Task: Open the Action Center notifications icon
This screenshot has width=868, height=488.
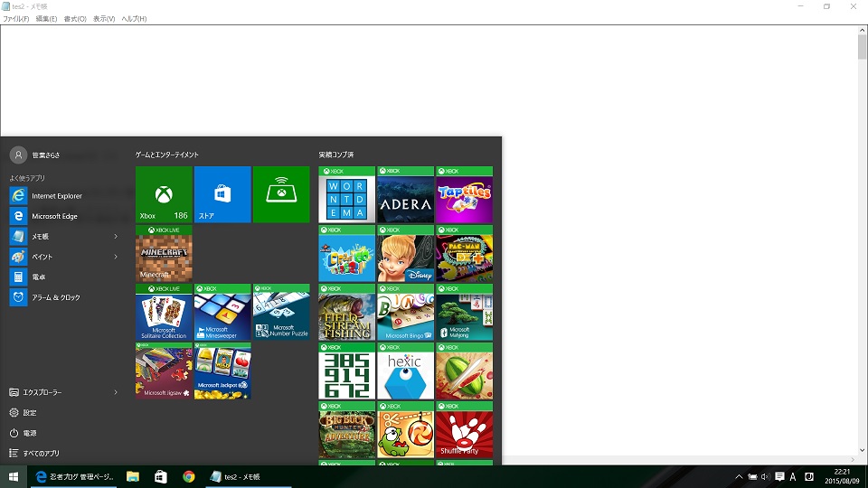Action: (x=779, y=476)
